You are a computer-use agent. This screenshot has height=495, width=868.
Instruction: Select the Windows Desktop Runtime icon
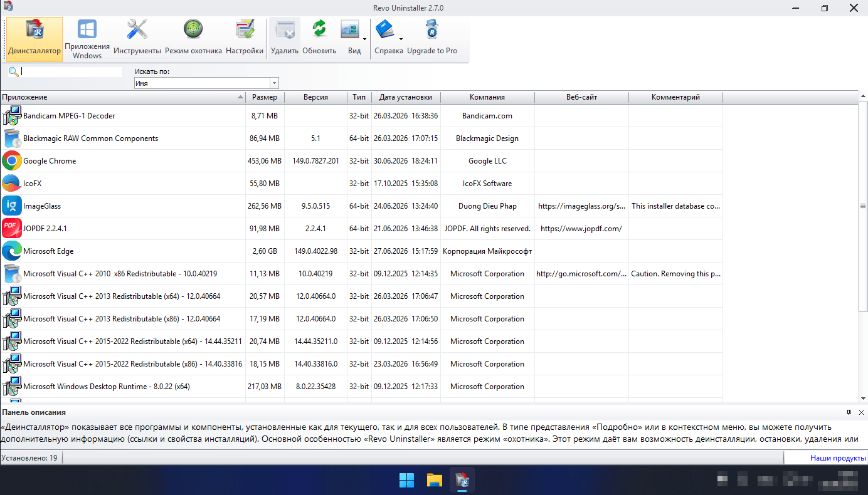click(12, 387)
